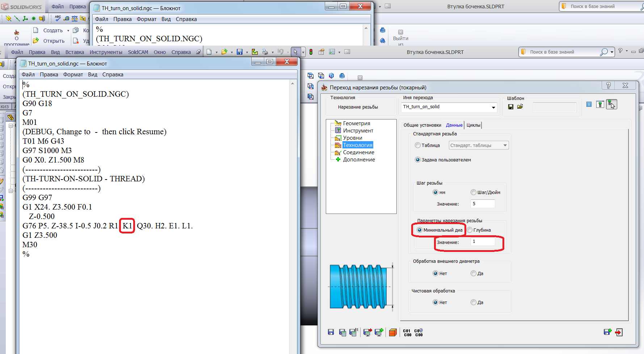Click the Make Drawing icon in SolidWorks toolbar

(255, 52)
